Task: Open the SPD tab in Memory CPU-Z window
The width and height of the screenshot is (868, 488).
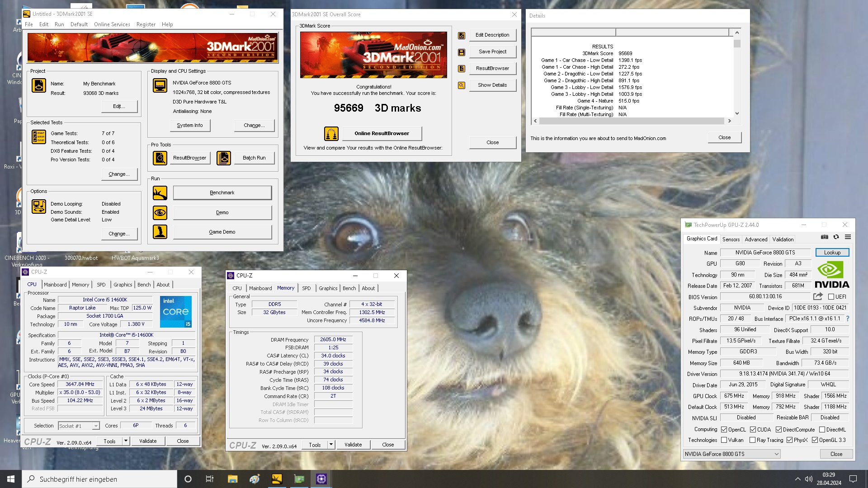Action: tap(306, 288)
